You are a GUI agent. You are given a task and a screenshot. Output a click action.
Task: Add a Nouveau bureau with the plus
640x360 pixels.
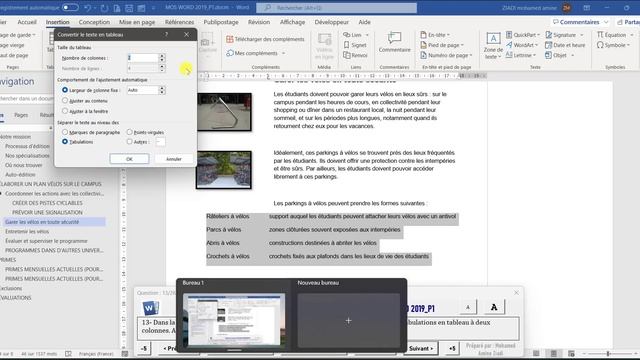point(349,320)
